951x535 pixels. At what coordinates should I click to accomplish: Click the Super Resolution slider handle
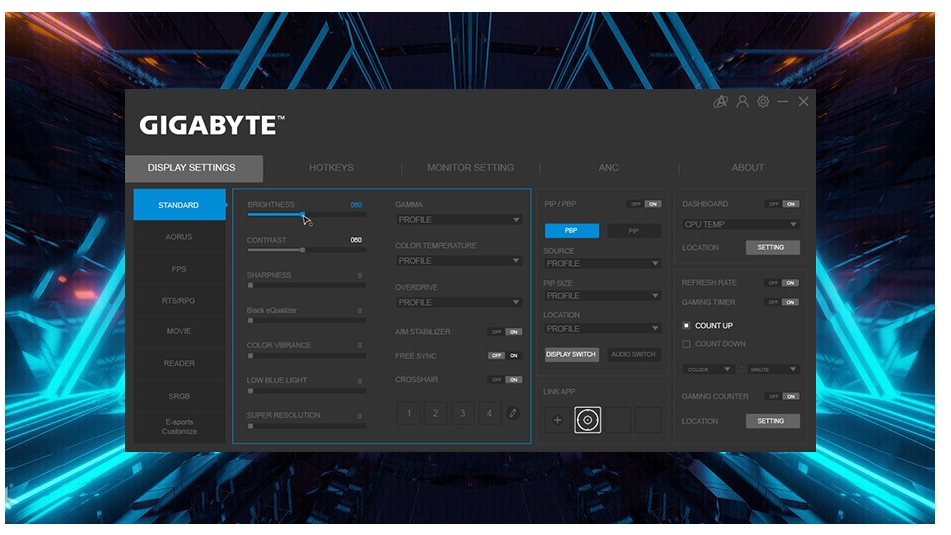point(250,426)
